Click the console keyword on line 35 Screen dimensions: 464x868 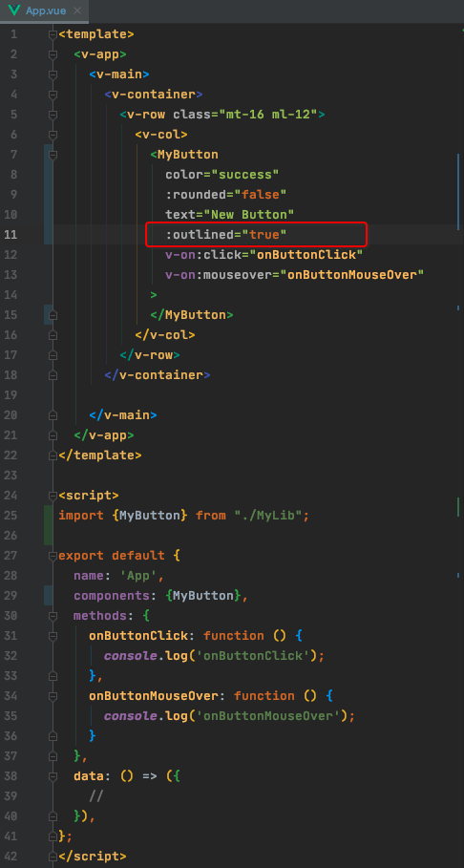(x=130, y=716)
